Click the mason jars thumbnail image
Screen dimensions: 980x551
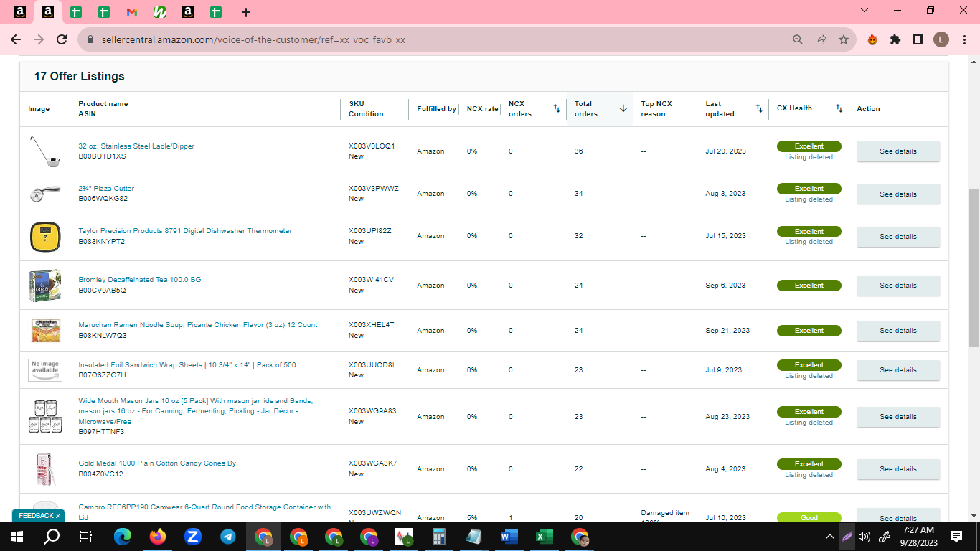coord(44,417)
